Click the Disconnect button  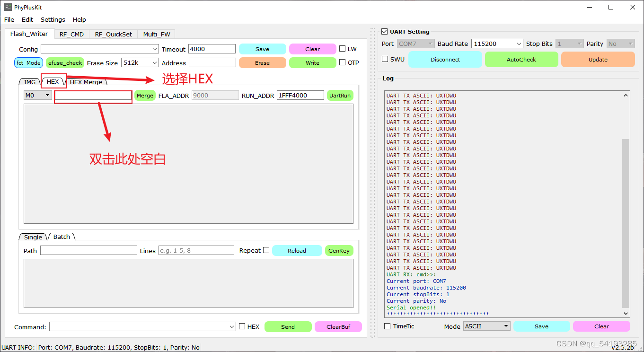pyautogui.click(x=445, y=60)
